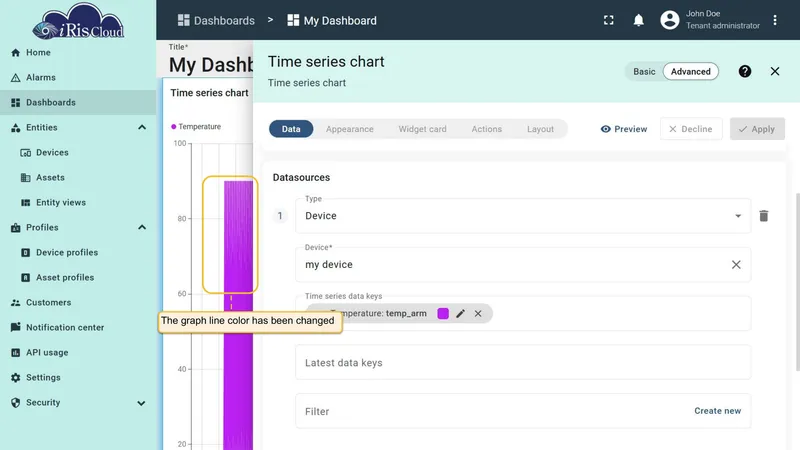Expand the Security section

pyautogui.click(x=141, y=403)
